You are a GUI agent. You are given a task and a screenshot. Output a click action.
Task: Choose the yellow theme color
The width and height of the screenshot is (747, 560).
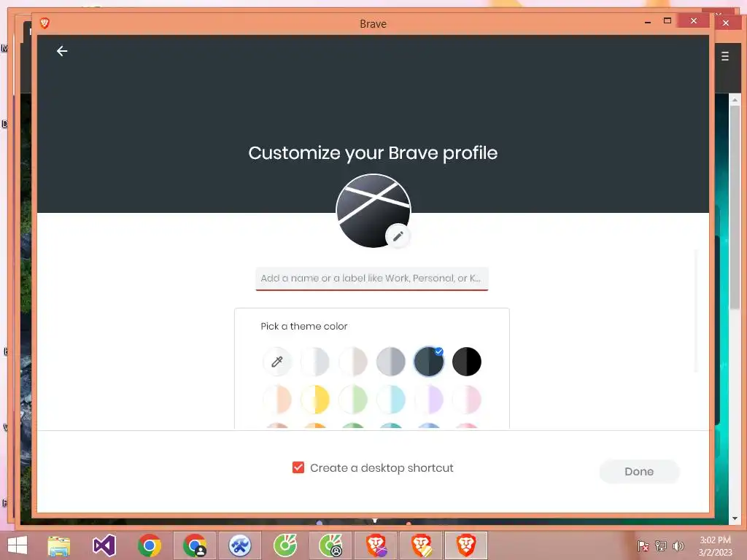coord(315,400)
